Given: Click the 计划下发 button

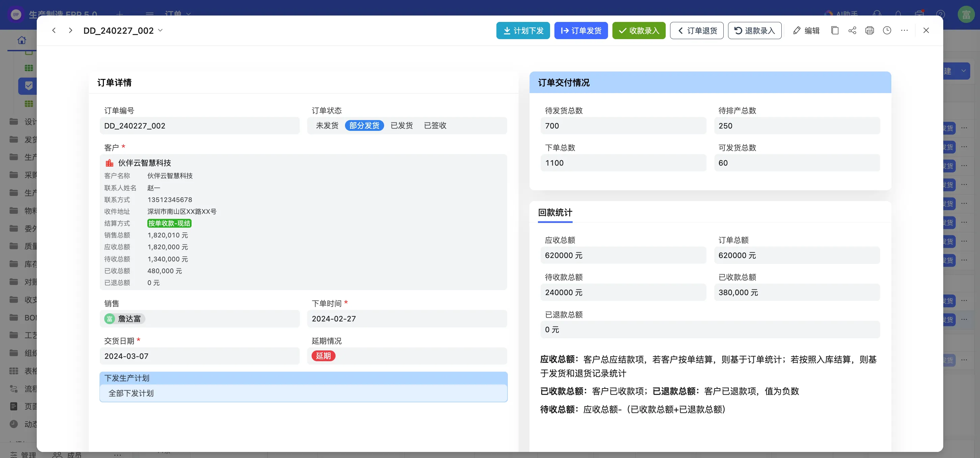Looking at the screenshot, I should [x=523, y=30].
